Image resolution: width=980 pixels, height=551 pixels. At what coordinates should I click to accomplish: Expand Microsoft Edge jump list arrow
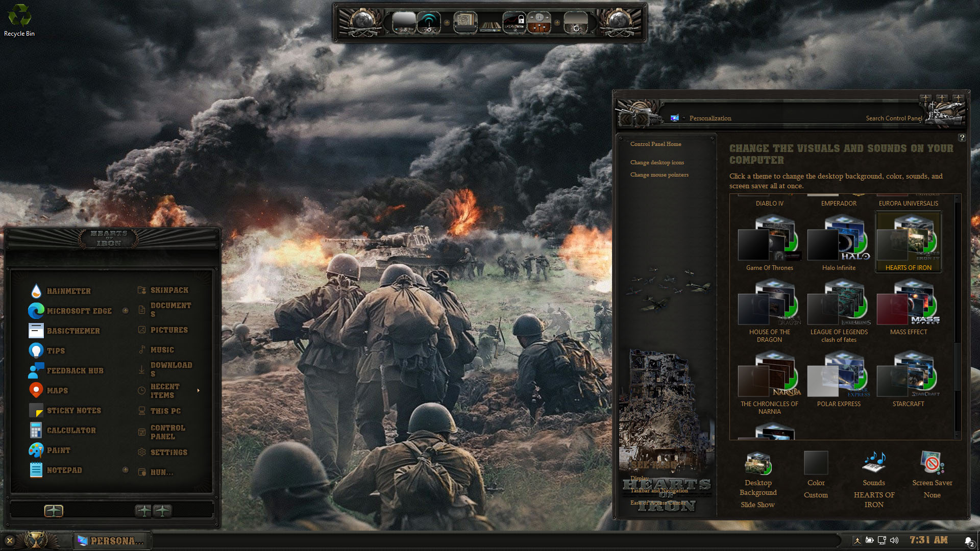click(x=125, y=311)
